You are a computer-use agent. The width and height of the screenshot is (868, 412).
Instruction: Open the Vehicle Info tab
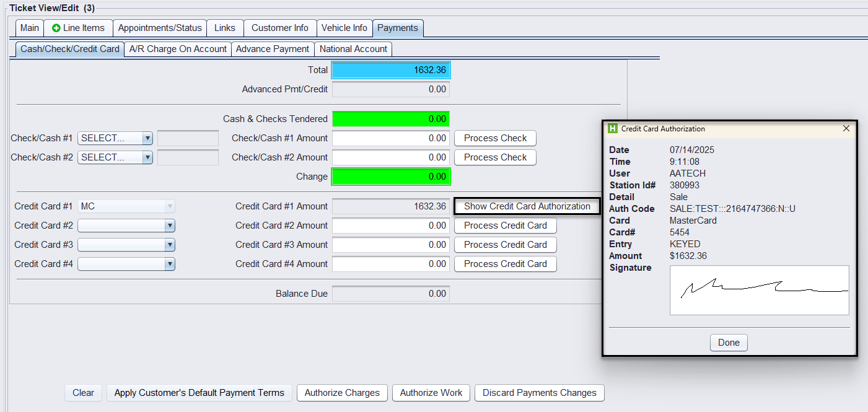click(x=344, y=28)
